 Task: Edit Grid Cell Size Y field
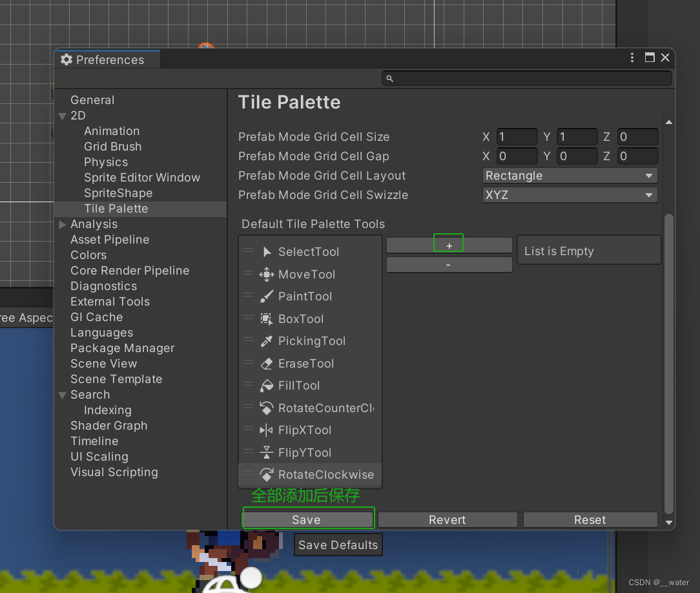pos(577,137)
